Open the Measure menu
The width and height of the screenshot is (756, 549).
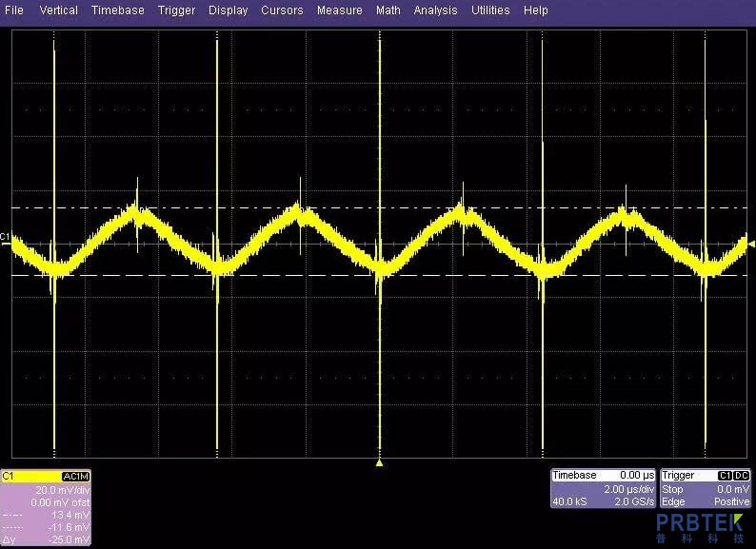(x=339, y=10)
